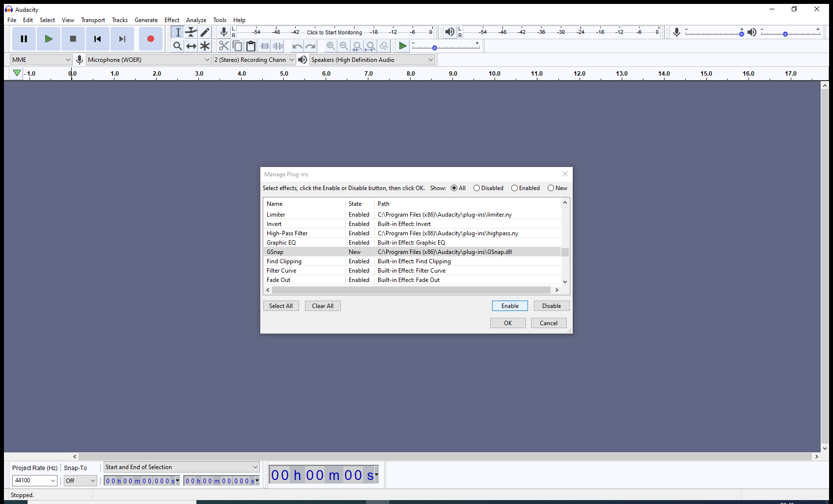833x504 pixels.
Task: Open the Generate menu
Action: [x=146, y=20]
